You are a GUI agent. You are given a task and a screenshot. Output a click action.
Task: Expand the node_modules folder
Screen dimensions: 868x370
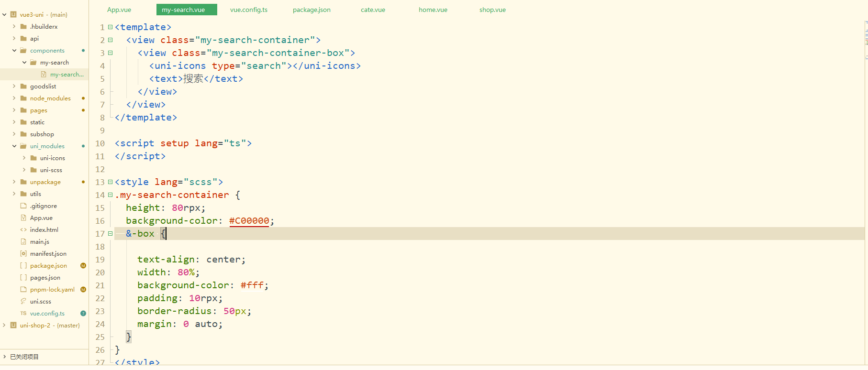click(14, 98)
